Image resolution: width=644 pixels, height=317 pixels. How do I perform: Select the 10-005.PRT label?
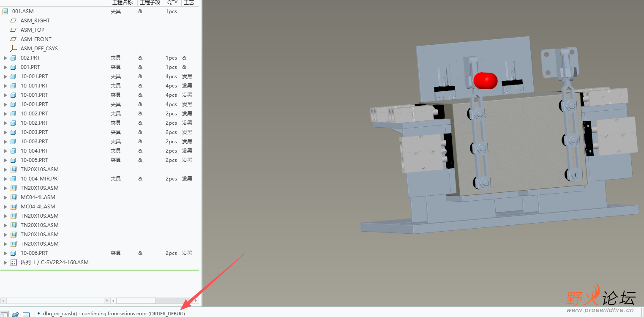[x=34, y=160]
